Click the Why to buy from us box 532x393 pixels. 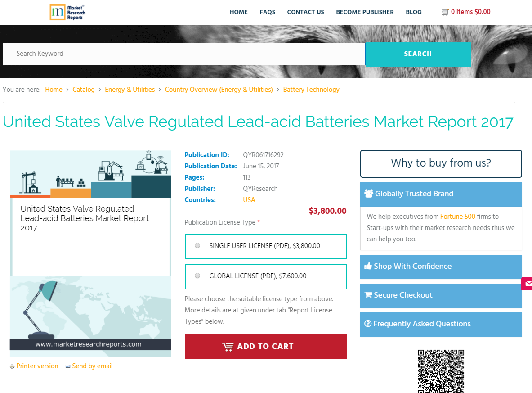[441, 164]
